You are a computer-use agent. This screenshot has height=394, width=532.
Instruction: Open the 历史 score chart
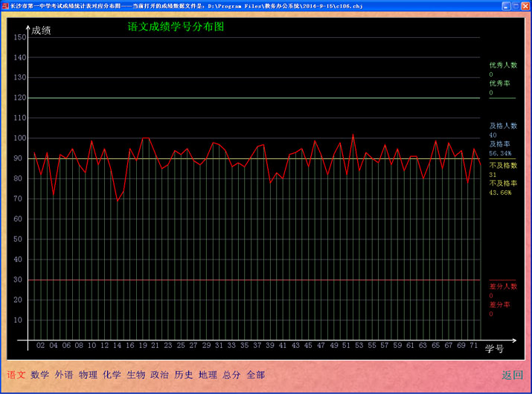(184, 375)
